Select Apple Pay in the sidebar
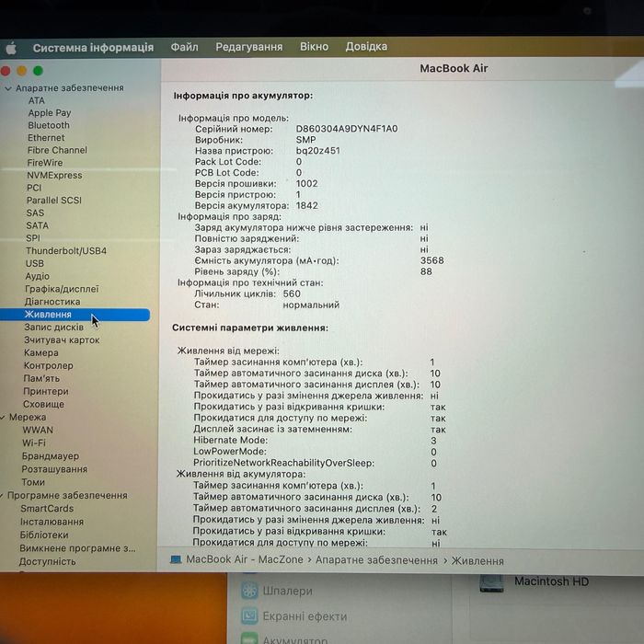This screenshot has width=644, height=644. coord(50,113)
